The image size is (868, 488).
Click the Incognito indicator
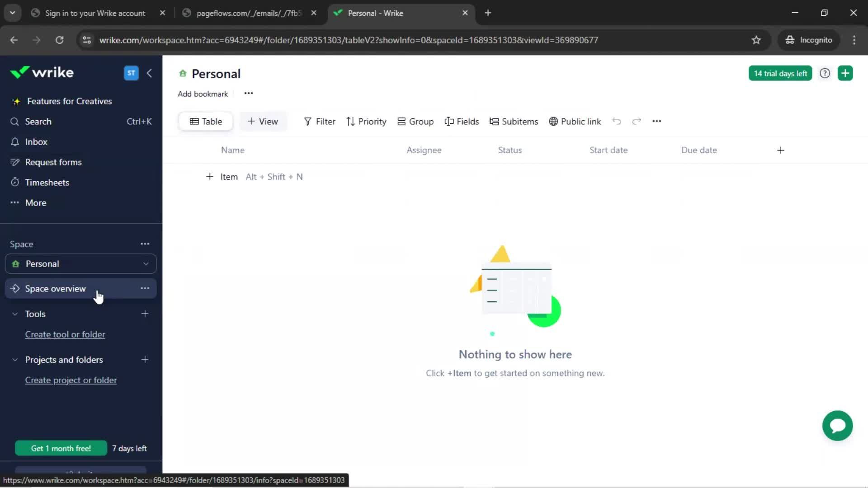[809, 40]
